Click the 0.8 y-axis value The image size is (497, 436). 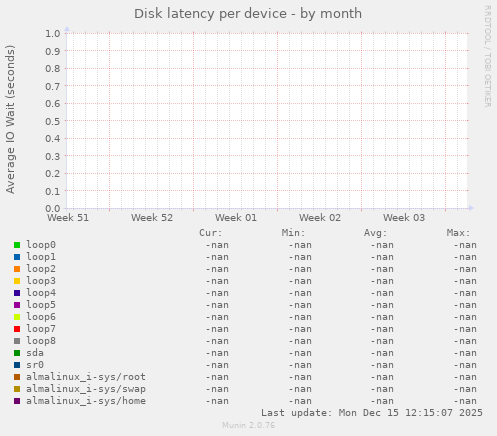tap(53, 69)
